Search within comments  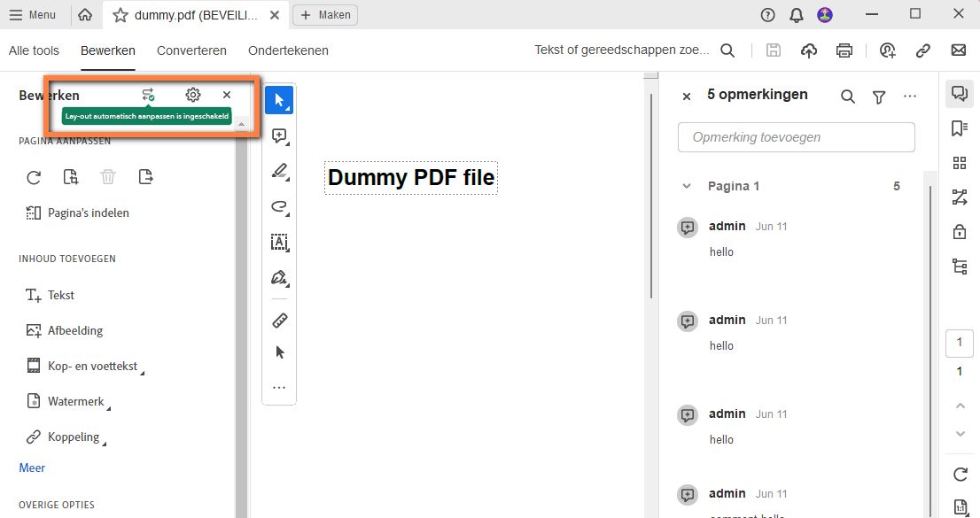coord(847,97)
